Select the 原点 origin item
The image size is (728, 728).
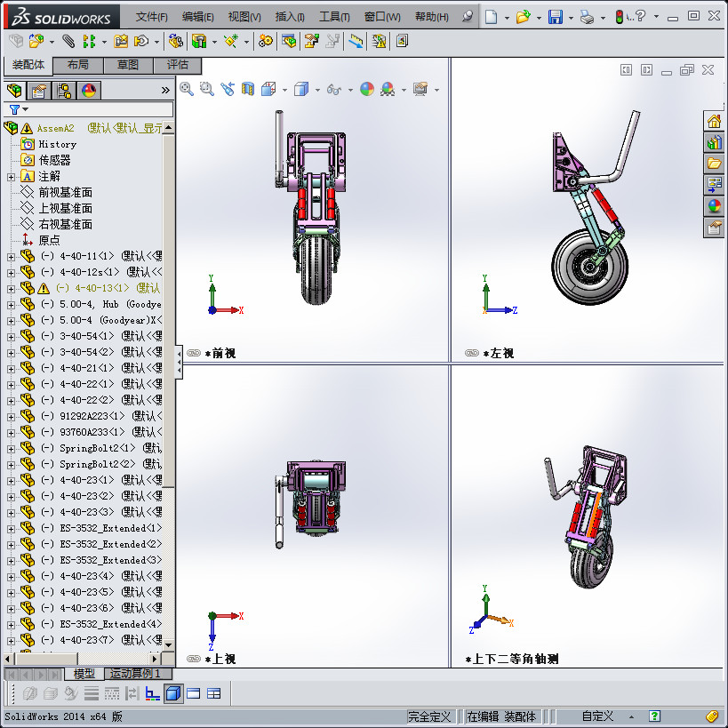49,240
